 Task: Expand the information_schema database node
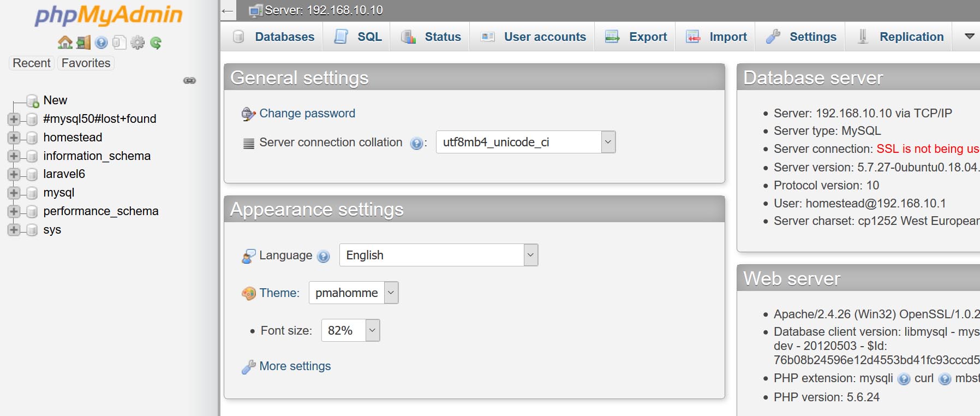coord(14,156)
